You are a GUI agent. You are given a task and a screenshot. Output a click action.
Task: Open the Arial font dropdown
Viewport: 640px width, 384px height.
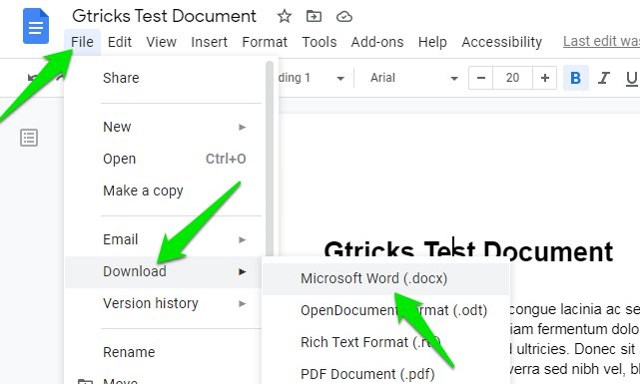413,78
